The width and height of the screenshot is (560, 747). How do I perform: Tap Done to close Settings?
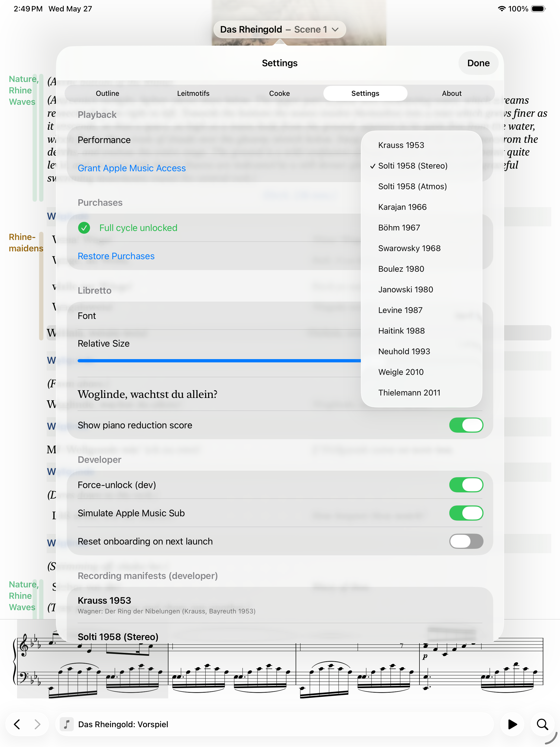(x=478, y=63)
